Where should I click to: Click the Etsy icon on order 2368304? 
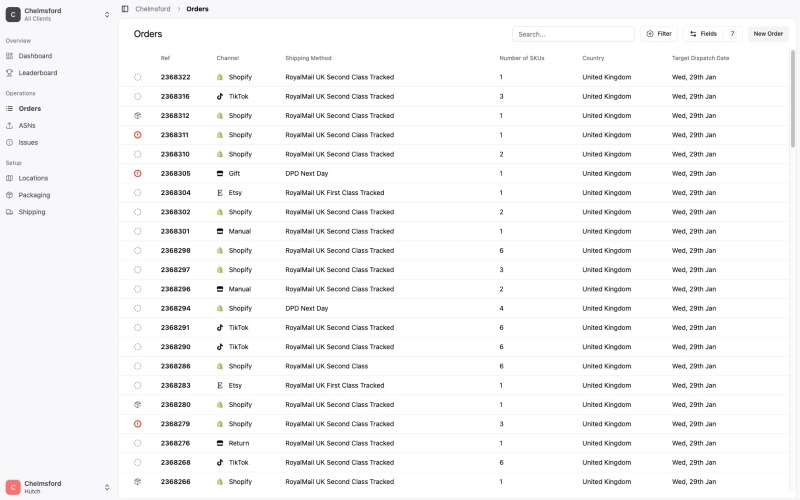[x=220, y=193]
